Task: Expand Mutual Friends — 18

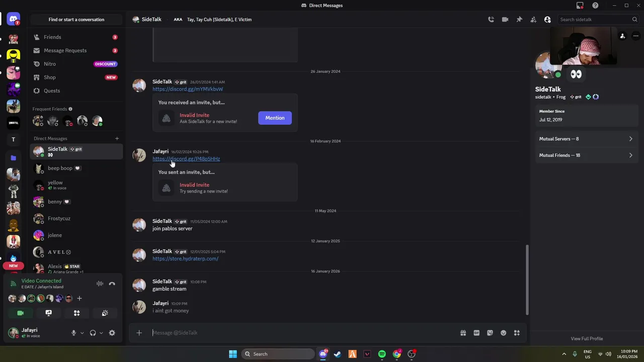Action: point(586,155)
